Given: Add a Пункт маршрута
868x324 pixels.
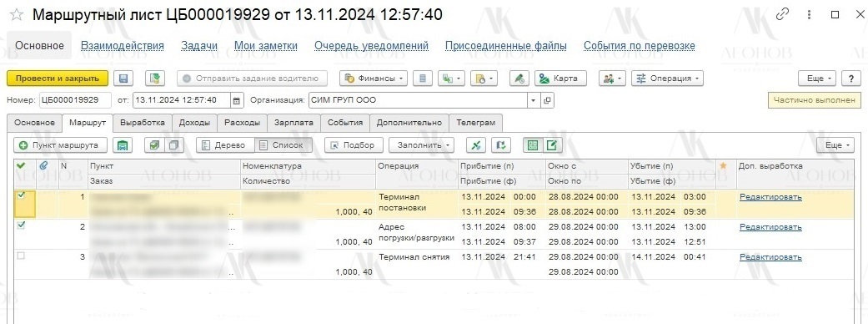Looking at the screenshot, I should (x=60, y=144).
